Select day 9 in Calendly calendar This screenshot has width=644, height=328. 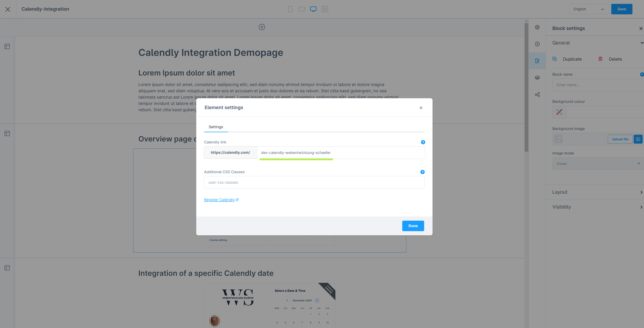point(319,323)
